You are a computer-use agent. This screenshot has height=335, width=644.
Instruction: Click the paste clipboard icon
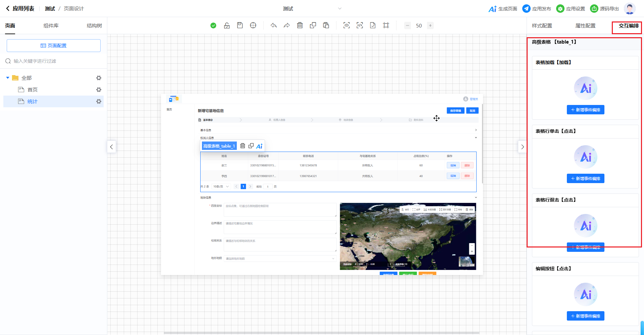pyautogui.click(x=326, y=25)
